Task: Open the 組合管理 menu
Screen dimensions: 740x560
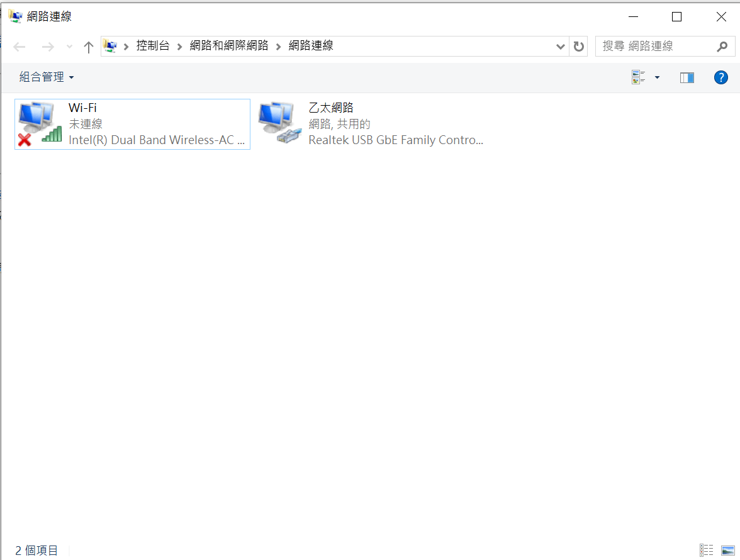Action: coord(42,77)
